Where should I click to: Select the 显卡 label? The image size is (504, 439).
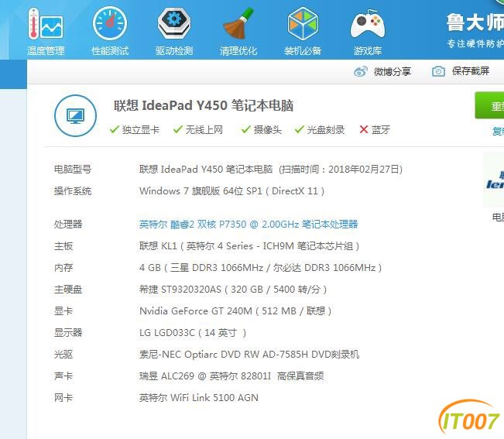coord(63,311)
